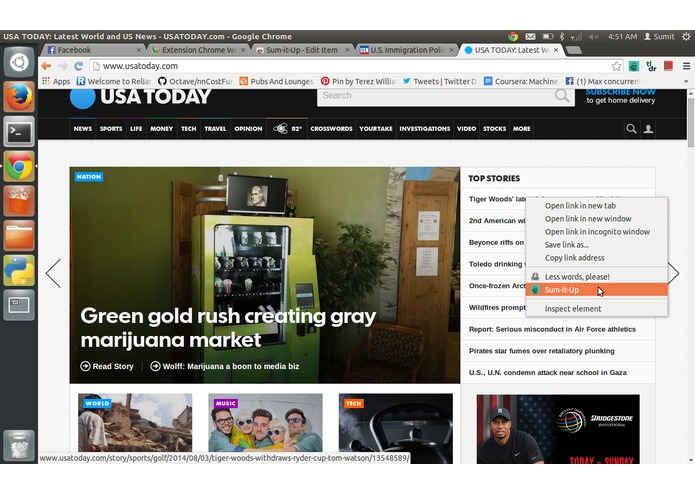This screenshot has height=494, width=695.
Task: Click the workspace switcher launcher icon
Action: [19, 305]
